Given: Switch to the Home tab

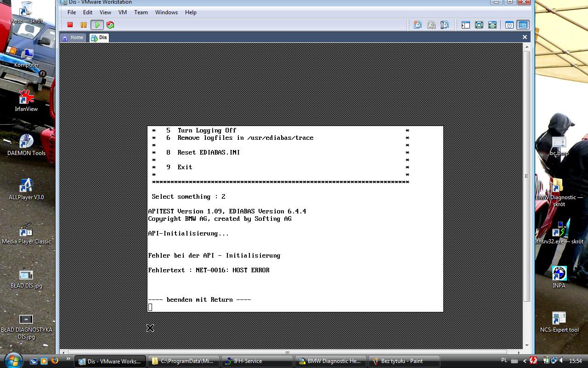Looking at the screenshot, I should coord(73,38).
